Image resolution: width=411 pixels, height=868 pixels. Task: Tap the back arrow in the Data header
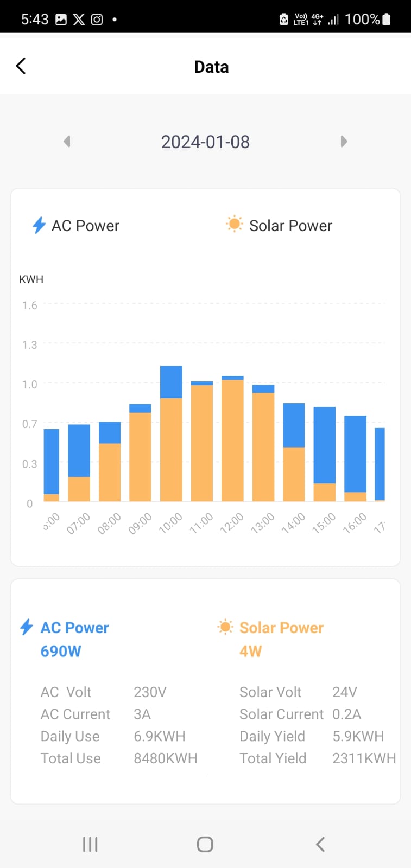[21, 66]
